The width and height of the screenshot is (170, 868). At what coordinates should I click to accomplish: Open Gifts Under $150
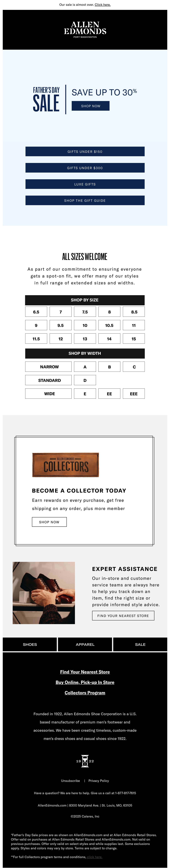pyautogui.click(x=85, y=152)
